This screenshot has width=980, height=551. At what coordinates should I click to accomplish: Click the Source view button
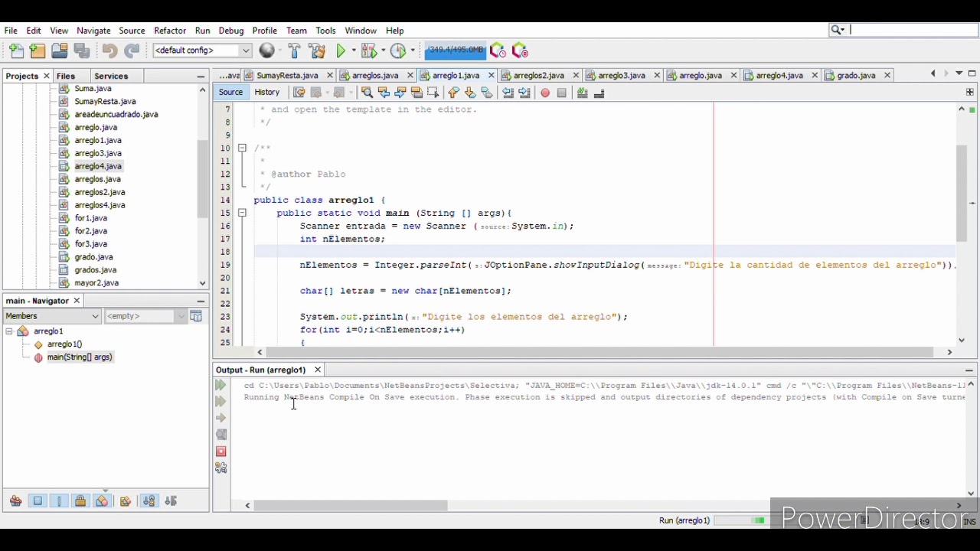(230, 93)
